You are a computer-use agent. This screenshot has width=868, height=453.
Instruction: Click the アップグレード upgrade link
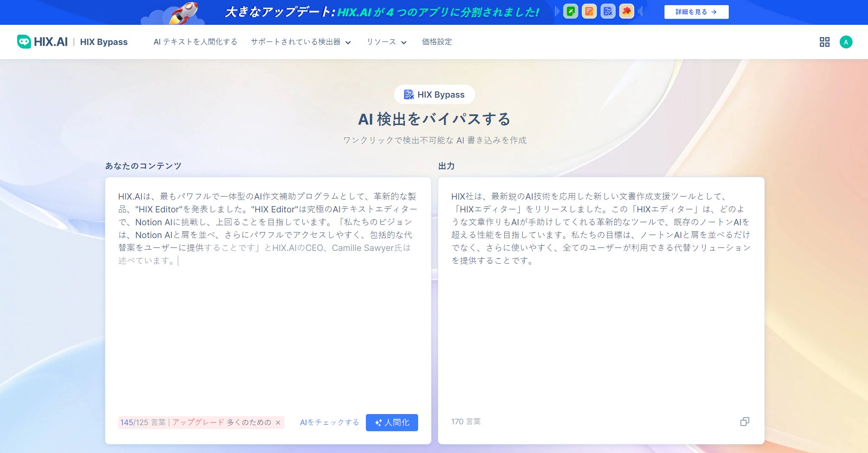198,422
